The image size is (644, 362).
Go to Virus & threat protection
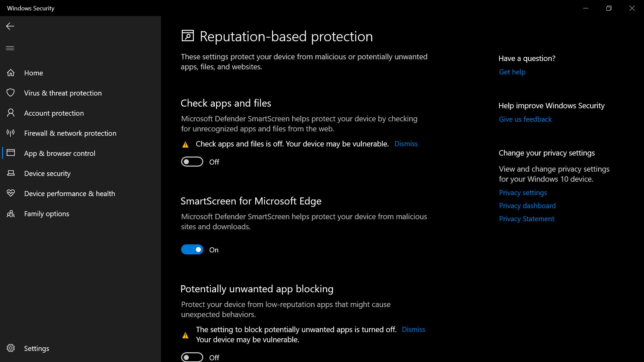(x=80, y=93)
